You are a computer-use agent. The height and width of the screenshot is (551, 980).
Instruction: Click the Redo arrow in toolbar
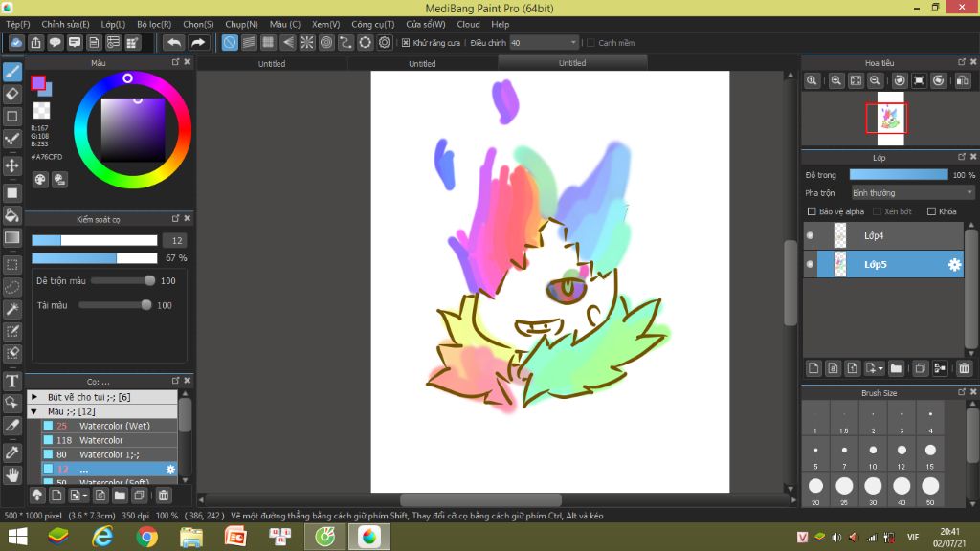coord(197,42)
